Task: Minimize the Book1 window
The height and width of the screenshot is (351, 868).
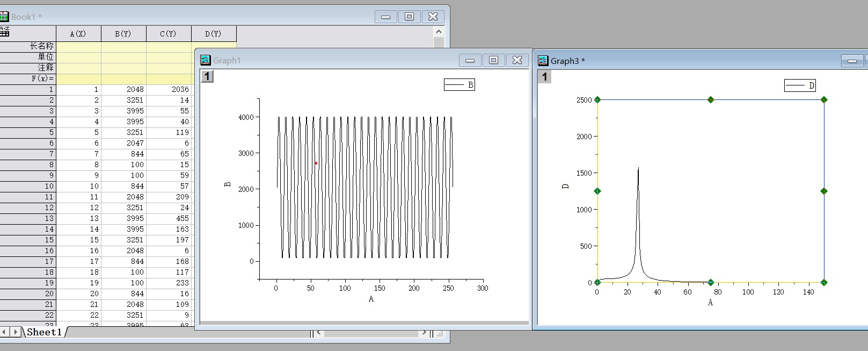Action: [x=385, y=17]
